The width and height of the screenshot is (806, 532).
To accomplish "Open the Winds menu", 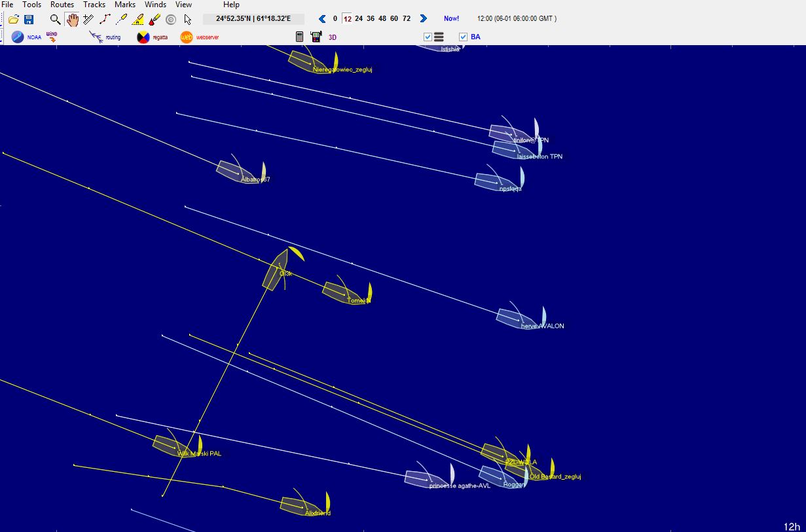I will coord(155,5).
